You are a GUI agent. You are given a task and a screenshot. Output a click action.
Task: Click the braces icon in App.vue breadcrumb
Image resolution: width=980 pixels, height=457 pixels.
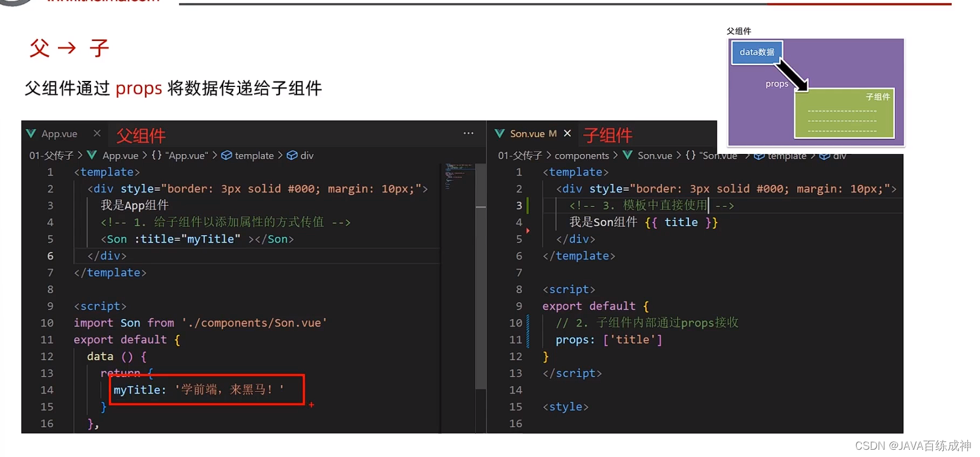pos(156,155)
